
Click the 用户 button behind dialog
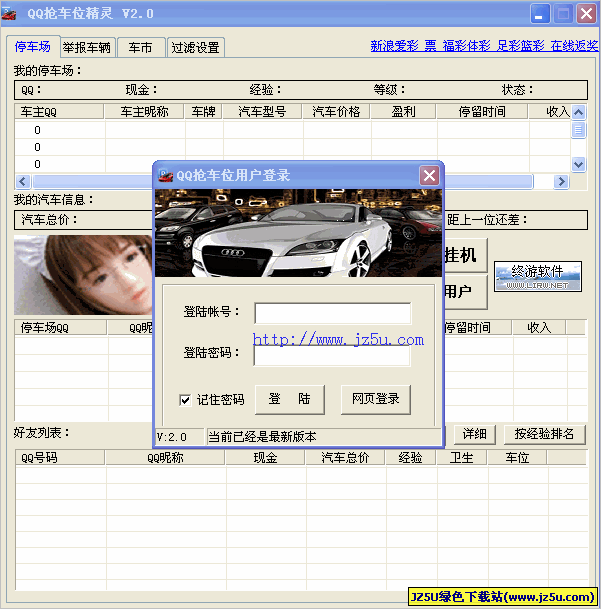465,292
